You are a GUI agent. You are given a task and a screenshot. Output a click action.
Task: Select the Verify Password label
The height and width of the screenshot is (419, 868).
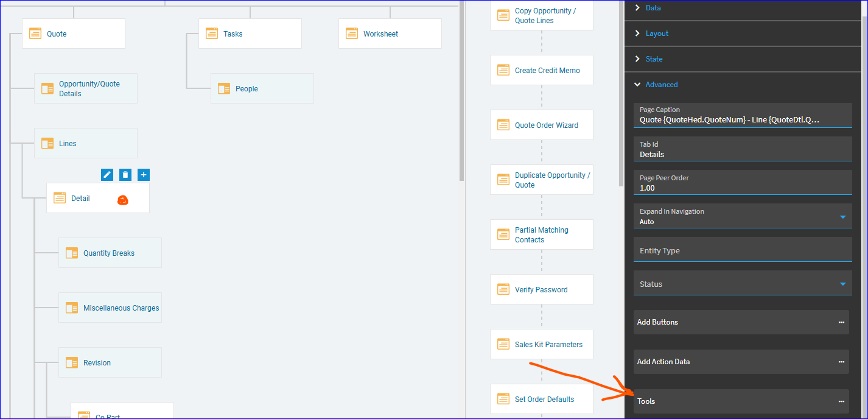pos(541,290)
